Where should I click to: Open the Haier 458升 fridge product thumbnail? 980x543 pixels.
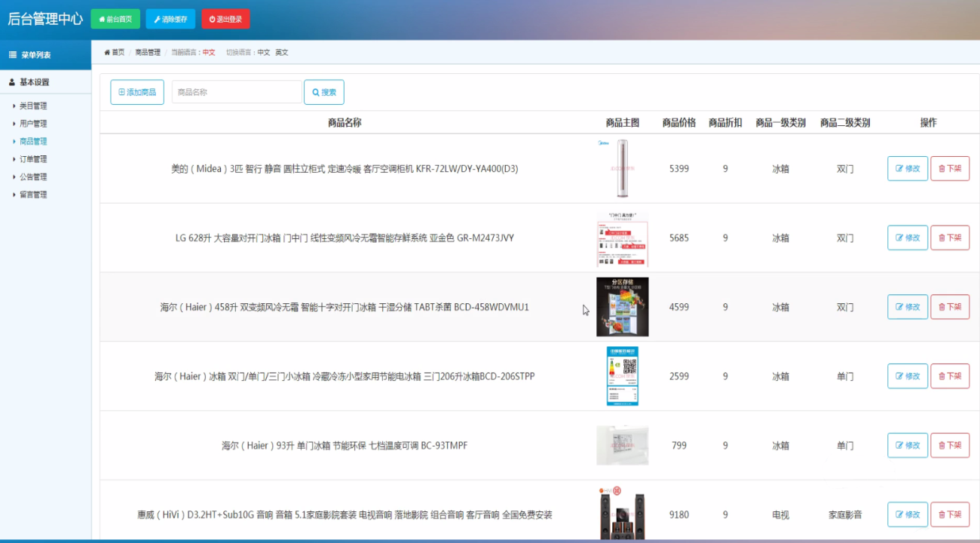(622, 307)
